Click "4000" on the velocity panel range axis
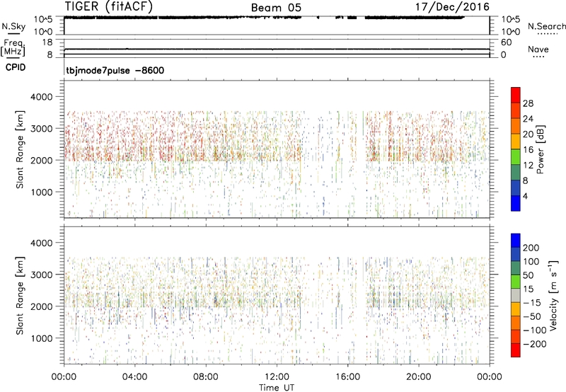Viewport: 566px width, 392px height. point(42,243)
